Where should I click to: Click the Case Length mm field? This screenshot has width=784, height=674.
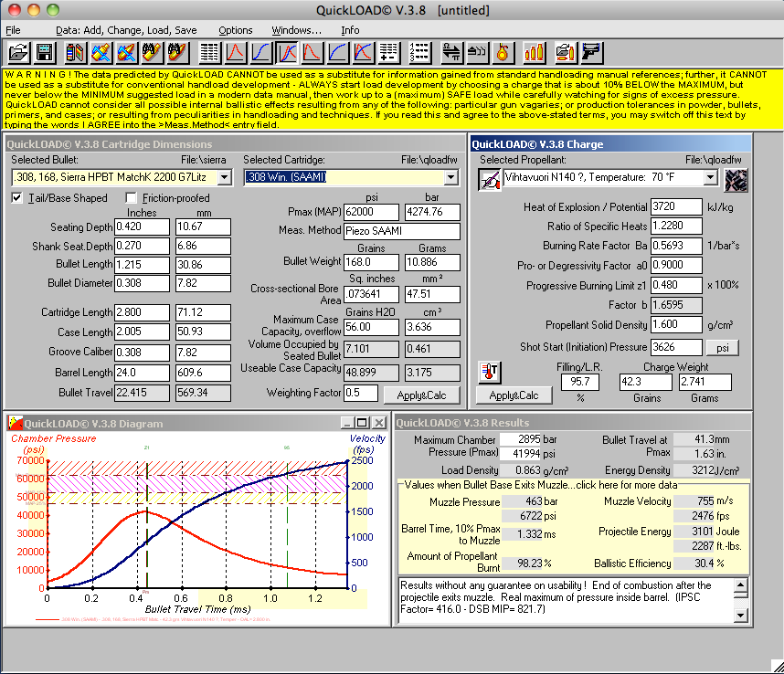pyautogui.click(x=203, y=332)
